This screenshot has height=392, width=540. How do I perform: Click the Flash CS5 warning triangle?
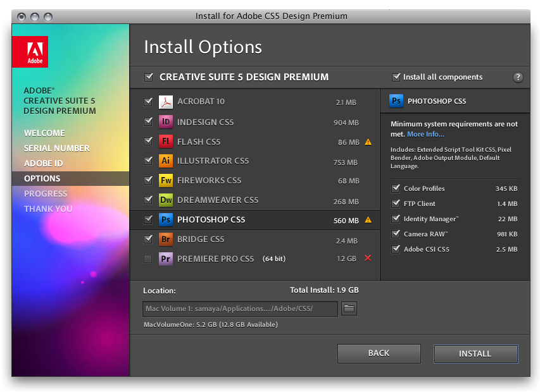point(368,142)
